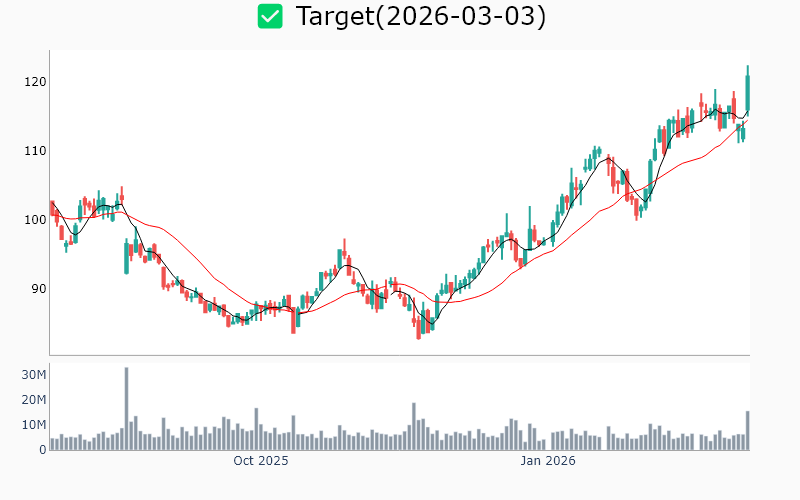Viewport: 800px width, 500px height.
Task: Select the 120 price axis label
Action: click(x=34, y=81)
